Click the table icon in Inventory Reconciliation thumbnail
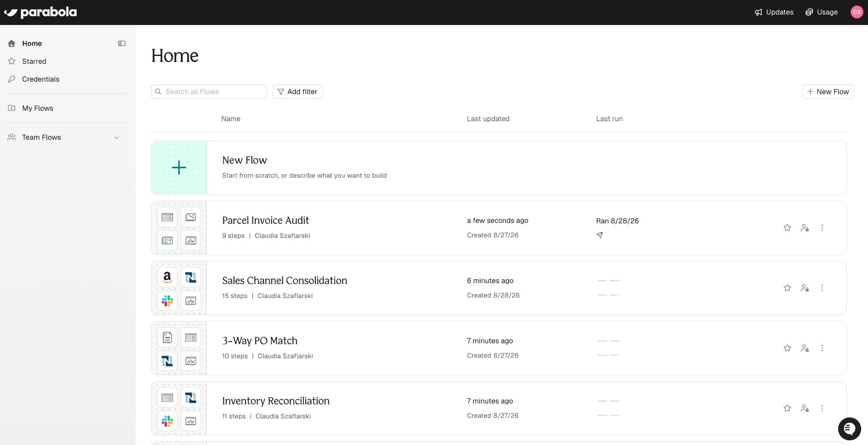Screen dimensions: 868x445 [167, 398]
